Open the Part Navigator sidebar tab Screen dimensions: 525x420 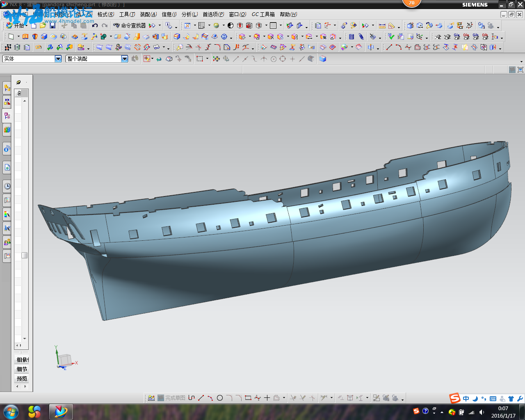click(7, 116)
